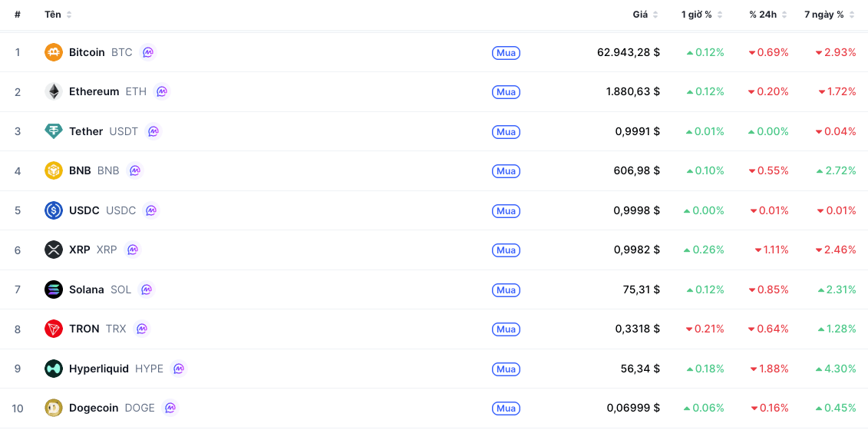
Task: Open the TRON name link
Action: coord(84,329)
